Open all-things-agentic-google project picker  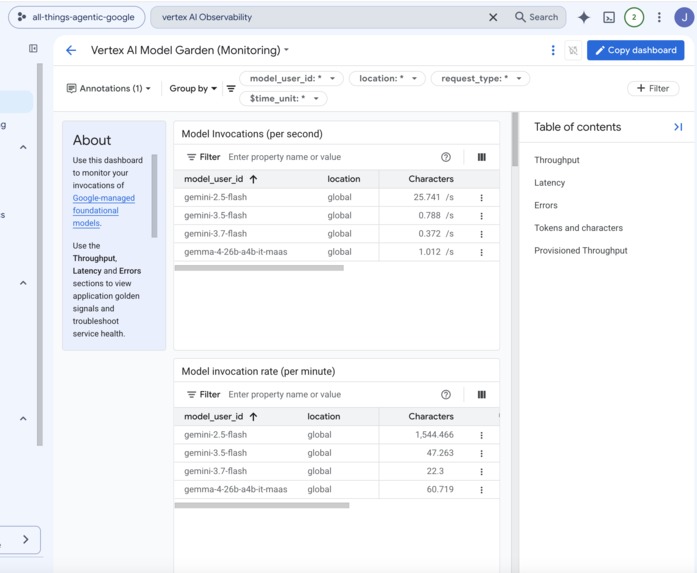(x=76, y=17)
